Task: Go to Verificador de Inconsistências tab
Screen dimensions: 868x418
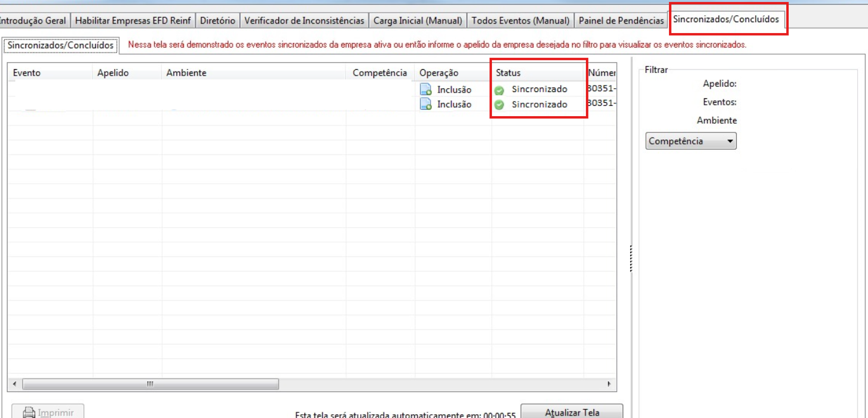Action: [304, 20]
